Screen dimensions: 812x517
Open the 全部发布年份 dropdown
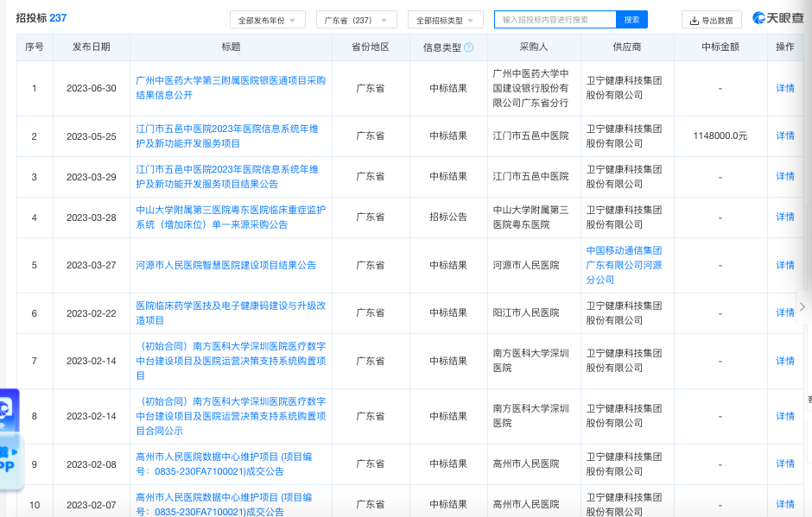coord(267,20)
